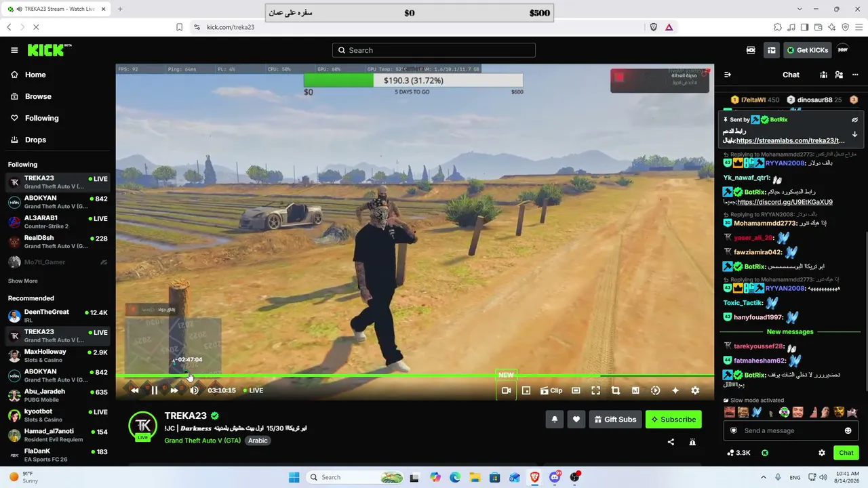This screenshot has width=868, height=488.
Task: Mute the stream volume
Action: click(194, 390)
